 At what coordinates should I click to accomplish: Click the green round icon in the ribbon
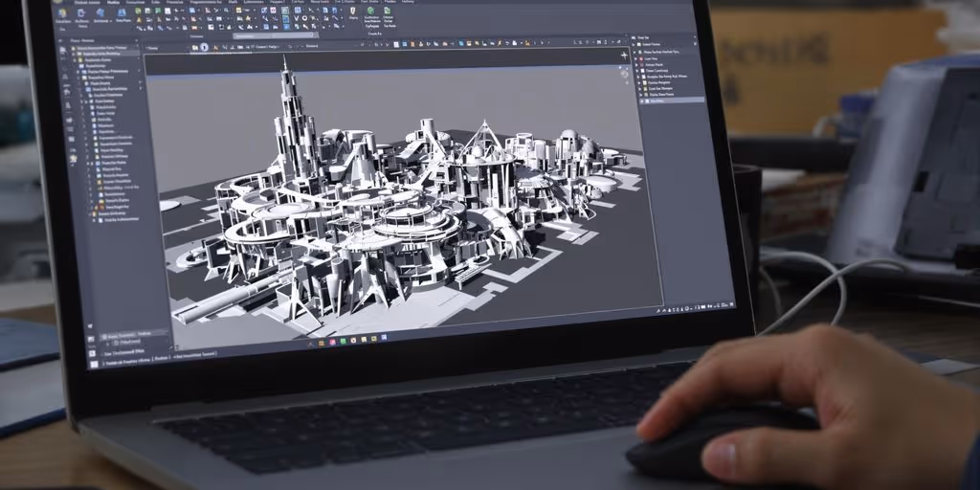pyautogui.click(x=370, y=10)
